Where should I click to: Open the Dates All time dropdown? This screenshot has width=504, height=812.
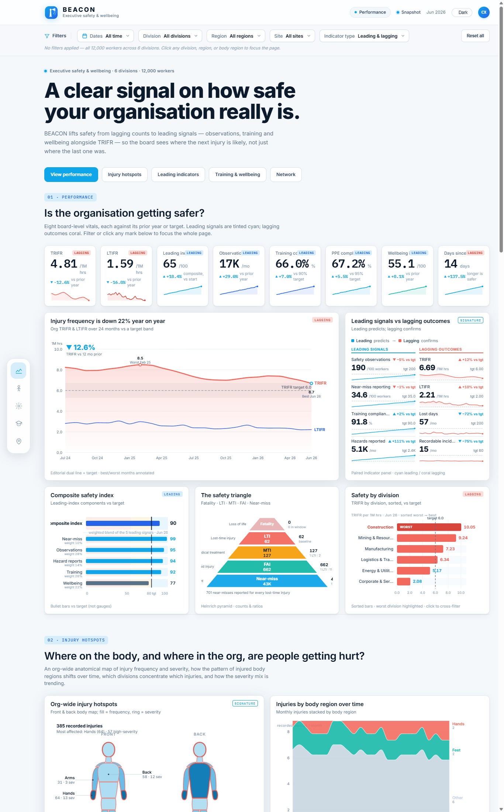pos(106,36)
